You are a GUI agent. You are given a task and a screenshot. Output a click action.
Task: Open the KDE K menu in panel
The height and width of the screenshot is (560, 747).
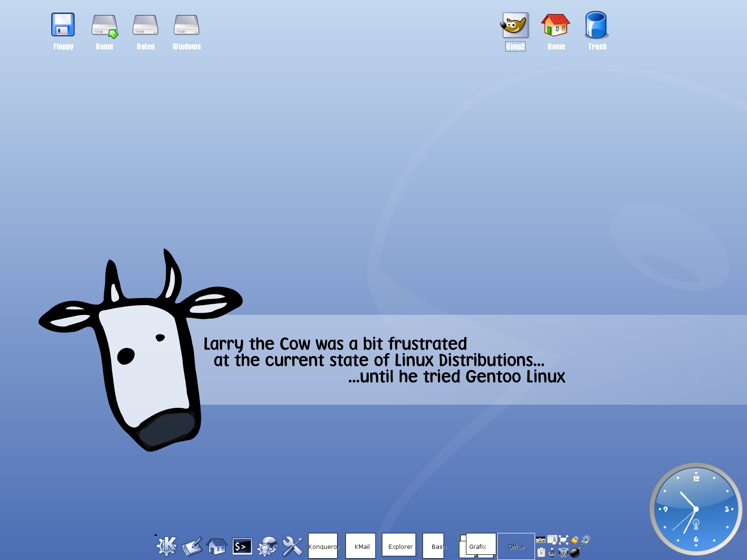click(x=167, y=546)
